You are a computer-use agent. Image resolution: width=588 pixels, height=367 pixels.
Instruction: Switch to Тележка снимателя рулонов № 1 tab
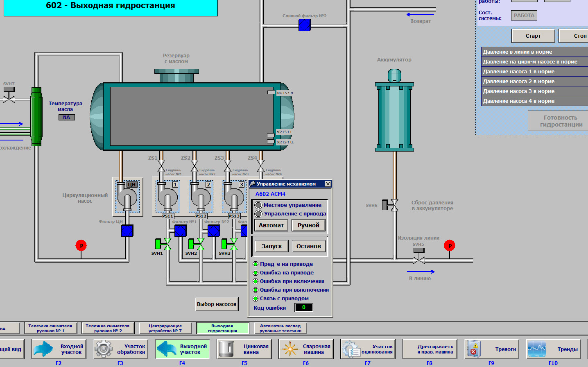click(50, 328)
